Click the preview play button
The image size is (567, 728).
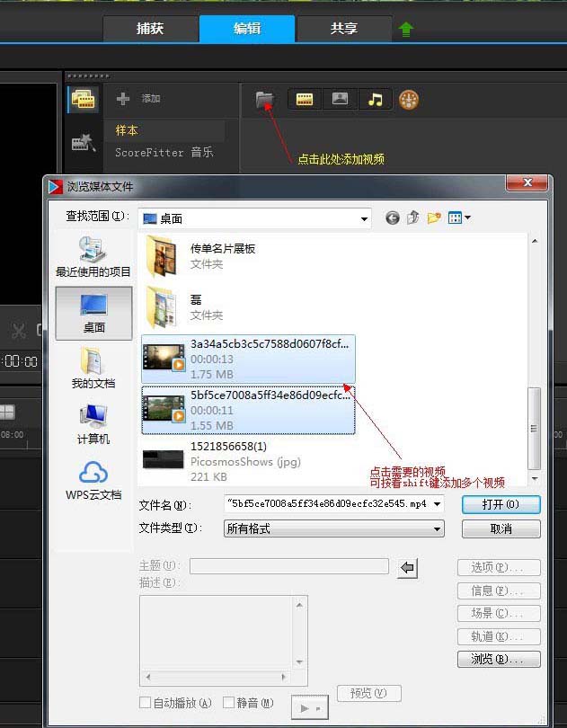coord(310,707)
